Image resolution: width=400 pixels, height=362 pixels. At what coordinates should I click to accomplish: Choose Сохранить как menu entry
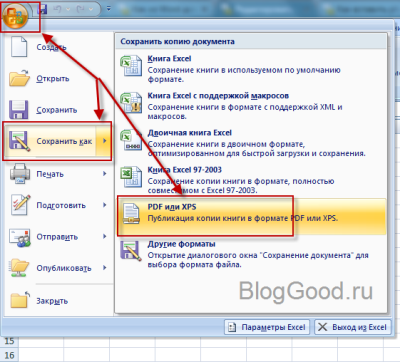tap(57, 141)
